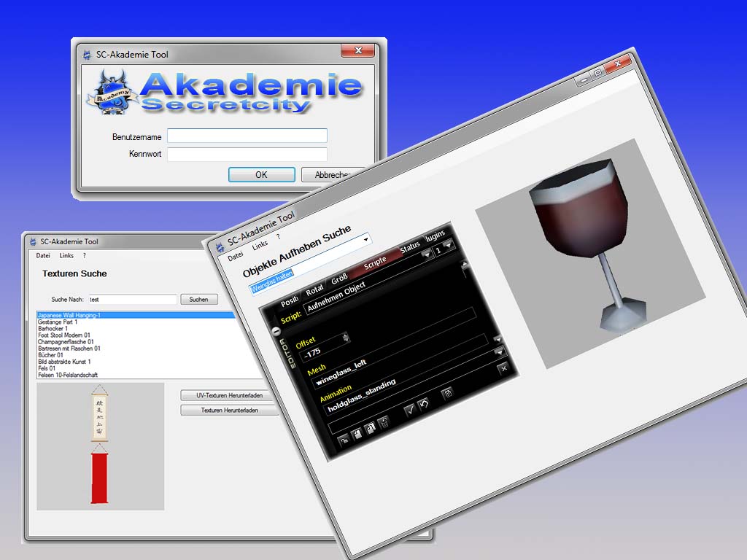The width and height of the screenshot is (747, 560).
Task: Switch to the Plugins tab
Action: tap(435, 236)
